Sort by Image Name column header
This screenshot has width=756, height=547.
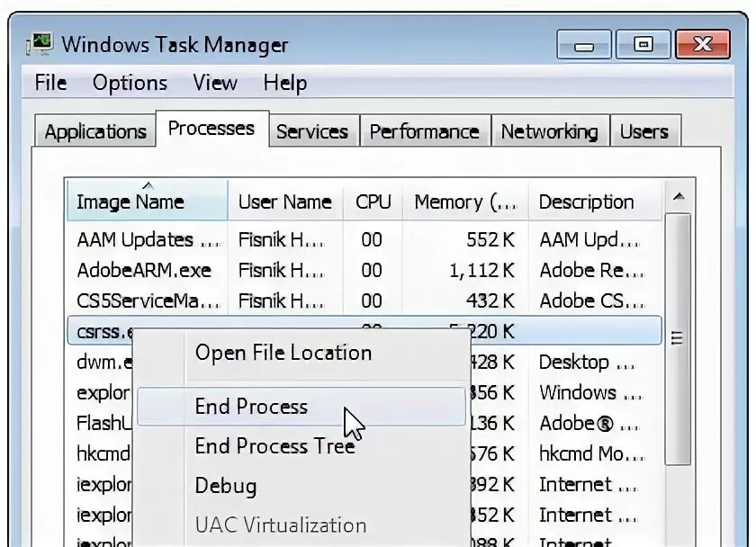click(148, 201)
